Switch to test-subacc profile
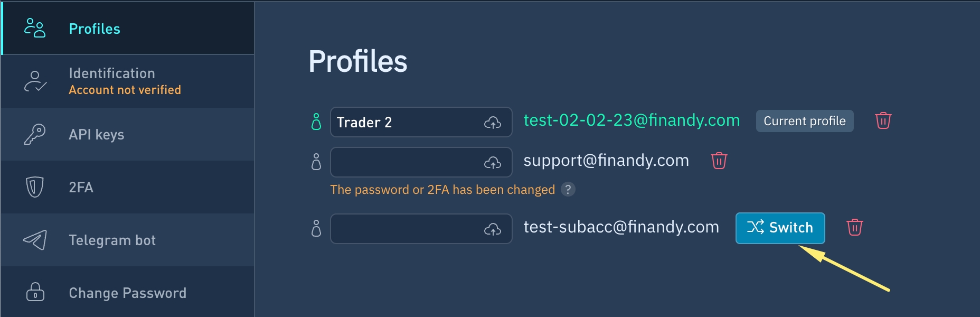This screenshot has height=317, width=980. point(780,228)
